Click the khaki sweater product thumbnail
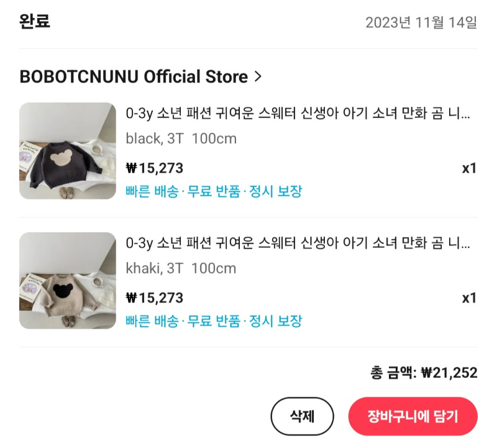 click(68, 280)
